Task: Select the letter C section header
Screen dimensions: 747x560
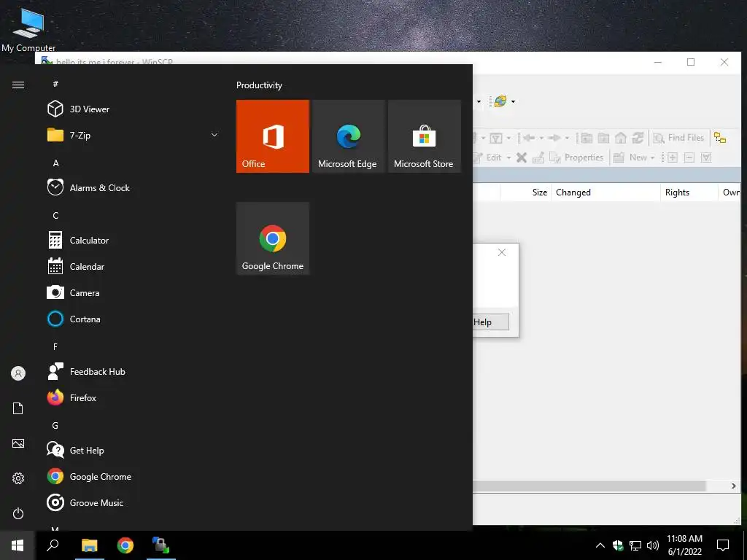Action: click(x=55, y=216)
